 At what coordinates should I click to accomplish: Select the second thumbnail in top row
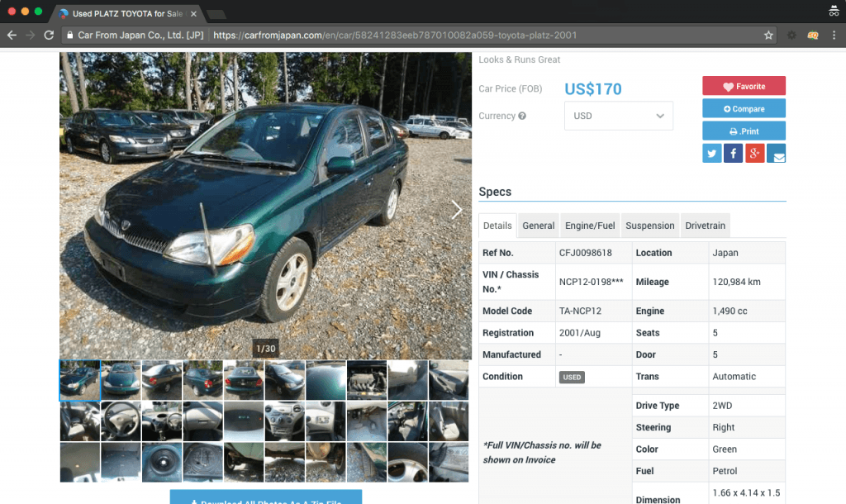pos(121,380)
